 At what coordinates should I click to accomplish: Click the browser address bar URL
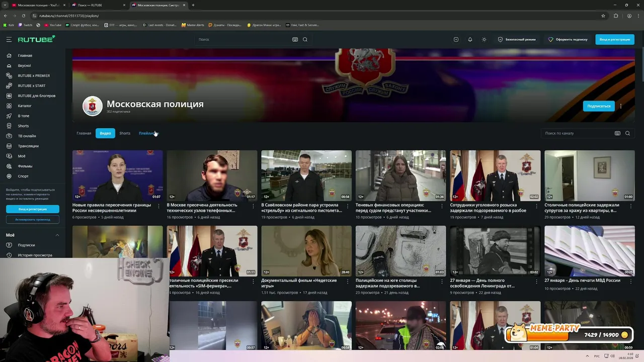(69, 16)
